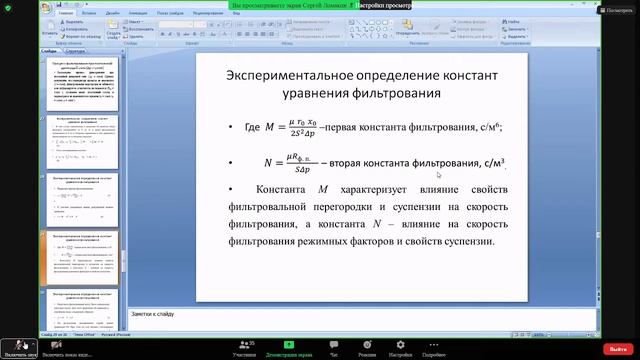The height and width of the screenshot is (360, 640).
Task: Switch to the Показ слайдов ribbon tab
Action: (170, 13)
